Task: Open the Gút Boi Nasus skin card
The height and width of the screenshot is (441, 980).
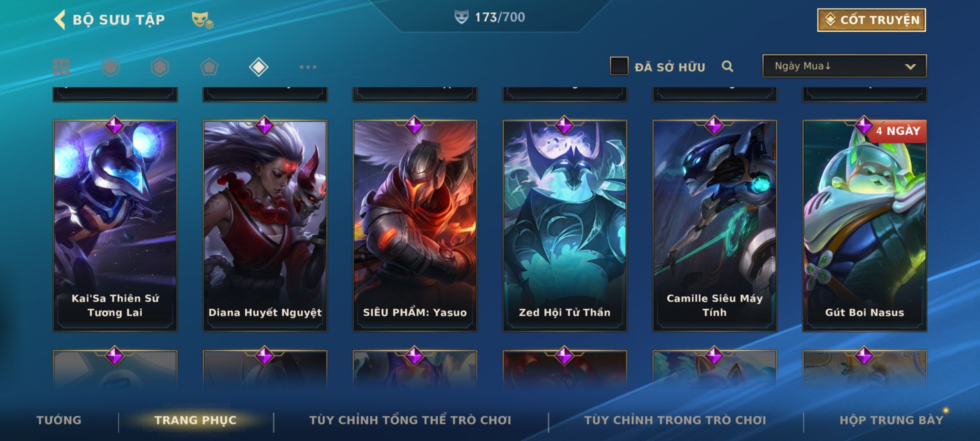Action: [x=865, y=225]
